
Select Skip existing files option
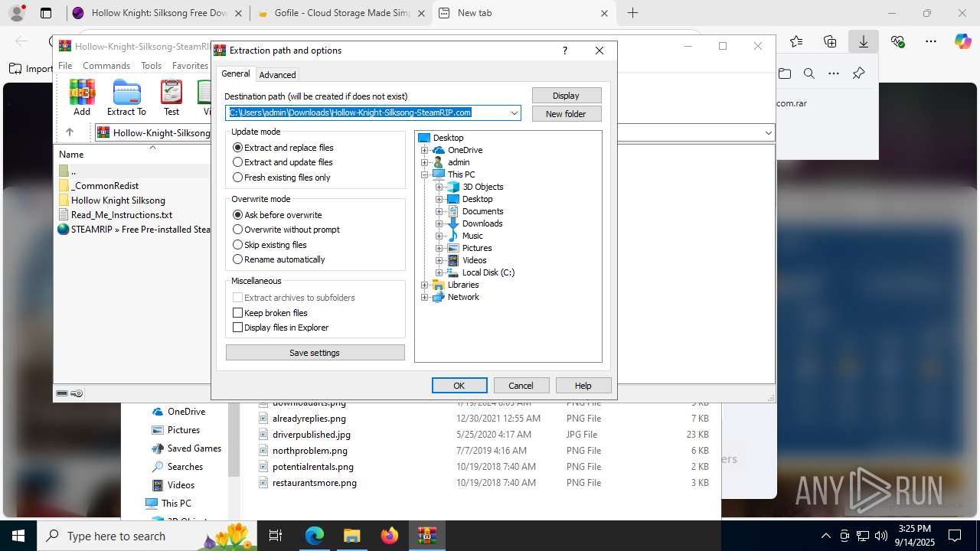[x=269, y=245]
